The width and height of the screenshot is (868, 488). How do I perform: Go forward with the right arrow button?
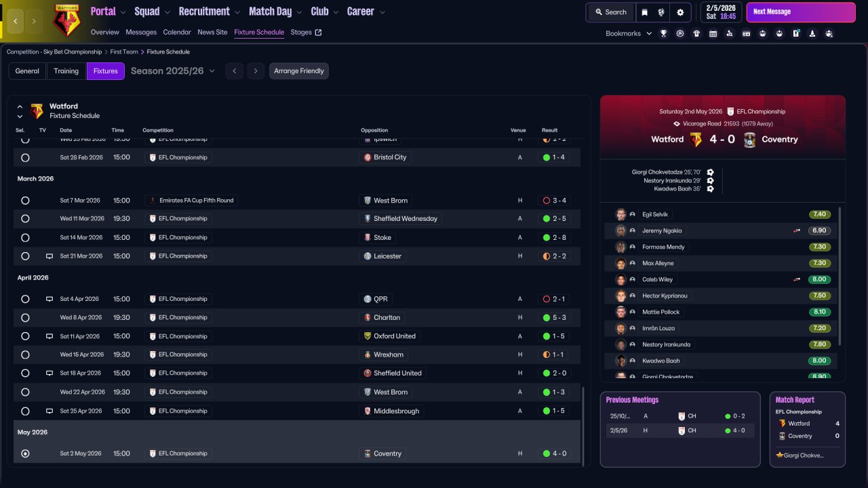[34, 21]
